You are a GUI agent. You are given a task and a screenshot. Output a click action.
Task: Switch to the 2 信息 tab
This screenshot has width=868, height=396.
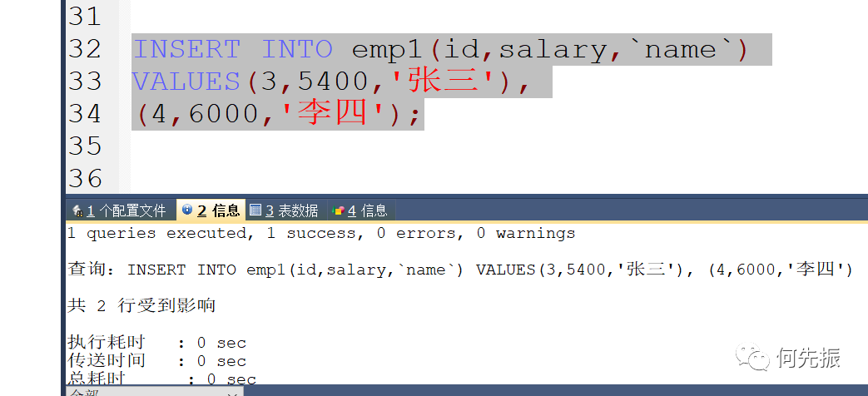click(x=211, y=210)
